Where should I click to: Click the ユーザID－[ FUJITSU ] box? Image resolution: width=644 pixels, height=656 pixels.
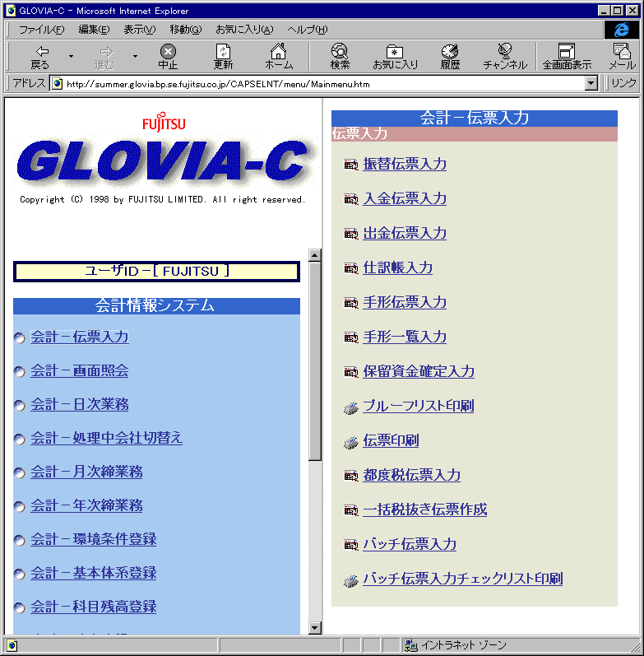click(156, 271)
